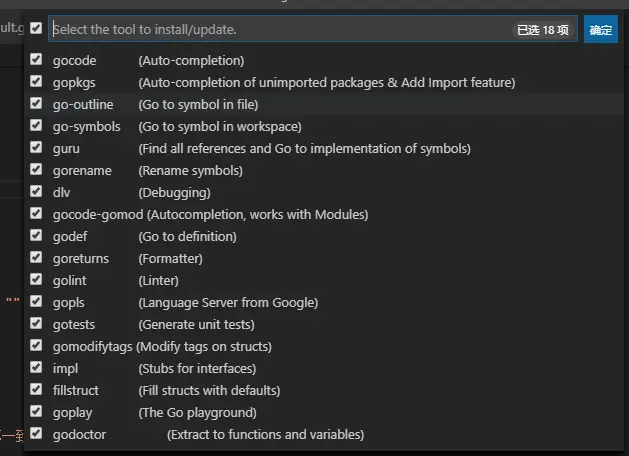Viewport: 629px width, 456px height.
Task: Uncheck the gorename checkbox
Action: 37,170
